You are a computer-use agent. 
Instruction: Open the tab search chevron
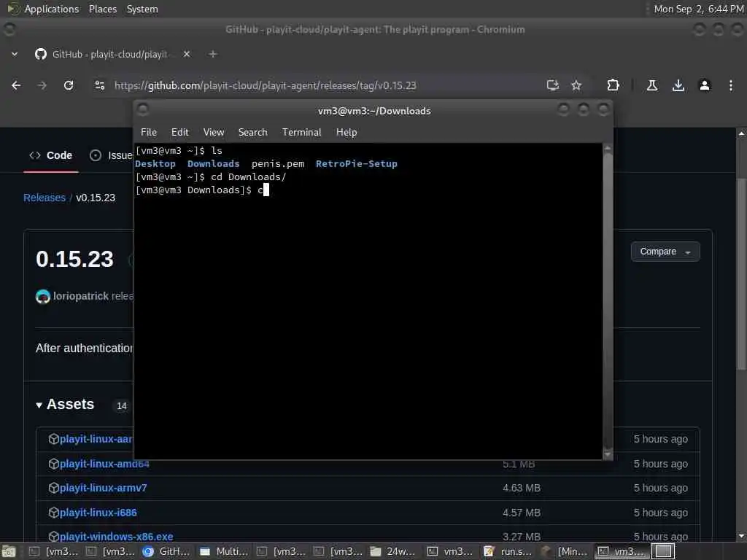coord(15,54)
